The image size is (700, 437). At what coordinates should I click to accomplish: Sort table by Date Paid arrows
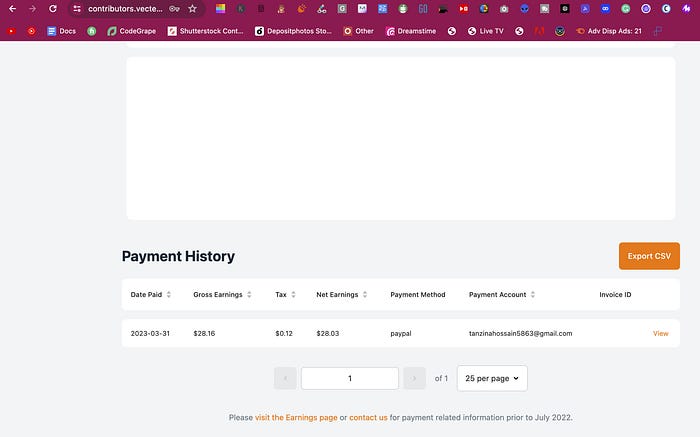tap(169, 295)
